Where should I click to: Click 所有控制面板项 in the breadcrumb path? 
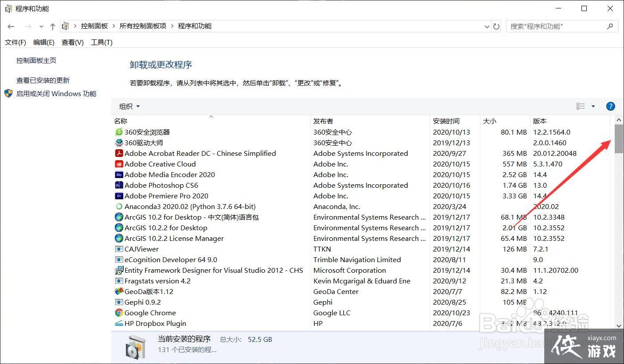[x=143, y=26]
